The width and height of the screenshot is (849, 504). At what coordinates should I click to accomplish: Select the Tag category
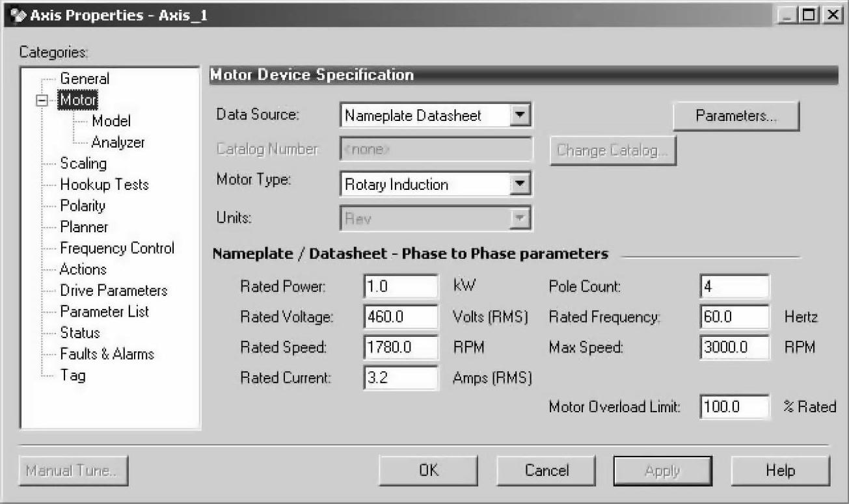[x=73, y=375]
